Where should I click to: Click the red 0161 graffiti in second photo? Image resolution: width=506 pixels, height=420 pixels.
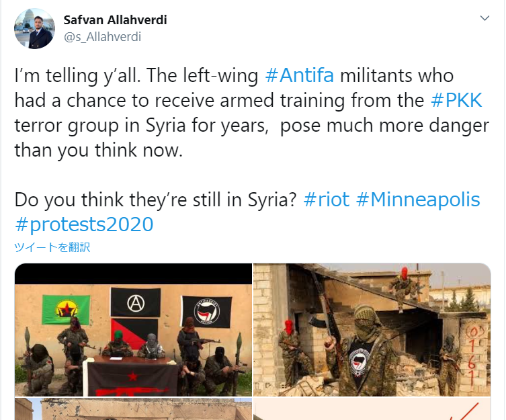[472, 355]
